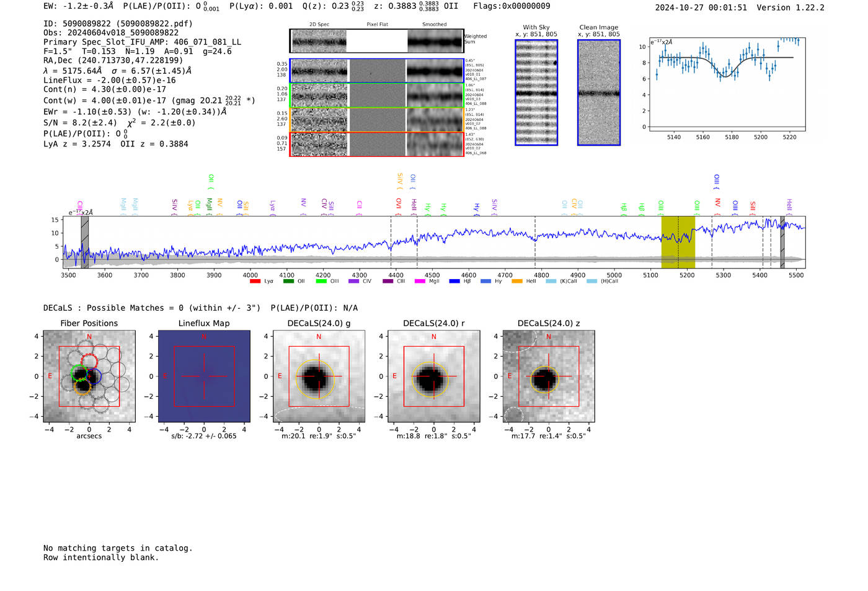The height and width of the screenshot is (591, 868).
Task: Click the s/b: -2.72 +/- 0.065 label
Action: point(204,436)
